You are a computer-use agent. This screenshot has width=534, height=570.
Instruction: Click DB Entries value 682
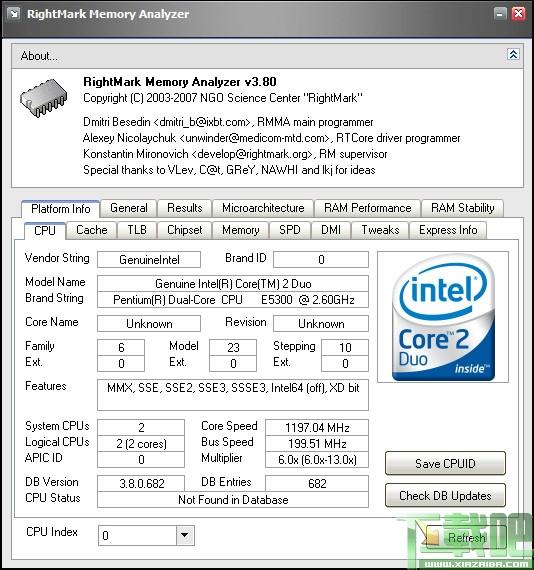(317, 483)
